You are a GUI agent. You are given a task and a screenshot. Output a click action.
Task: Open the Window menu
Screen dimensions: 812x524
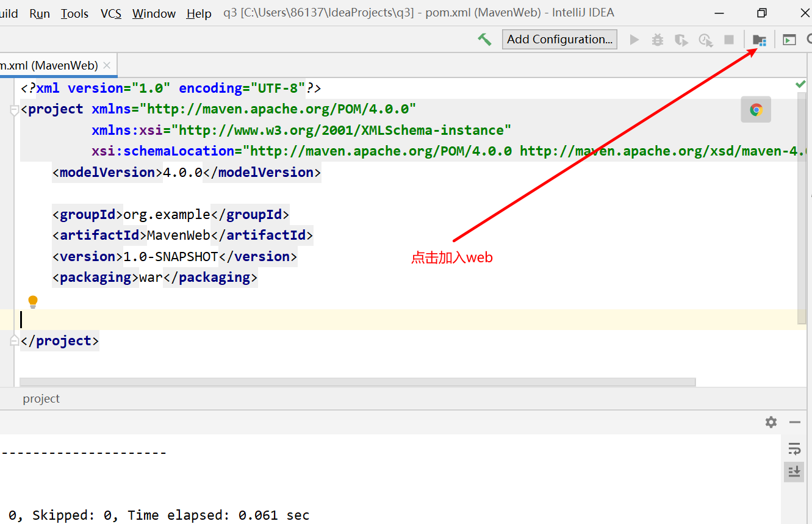tap(154, 13)
